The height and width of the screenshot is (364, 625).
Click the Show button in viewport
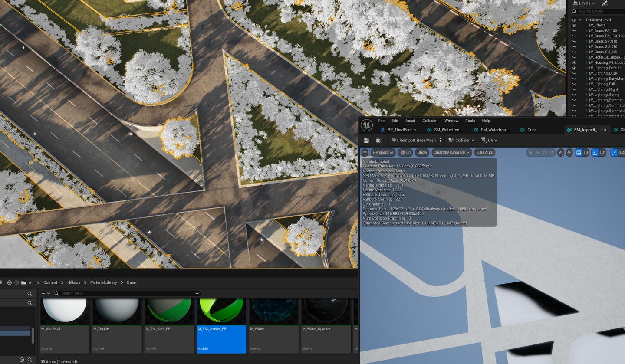tap(422, 152)
